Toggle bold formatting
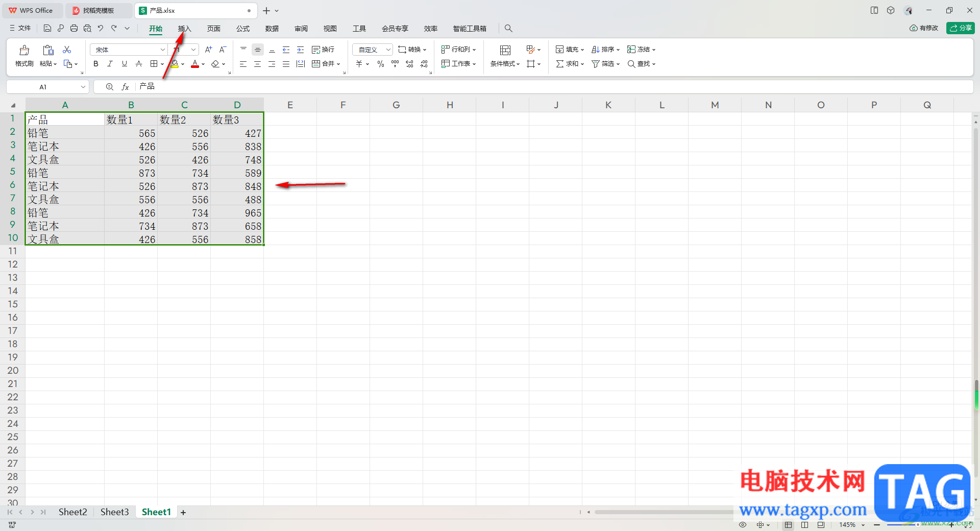This screenshot has height=531, width=980. [96, 64]
